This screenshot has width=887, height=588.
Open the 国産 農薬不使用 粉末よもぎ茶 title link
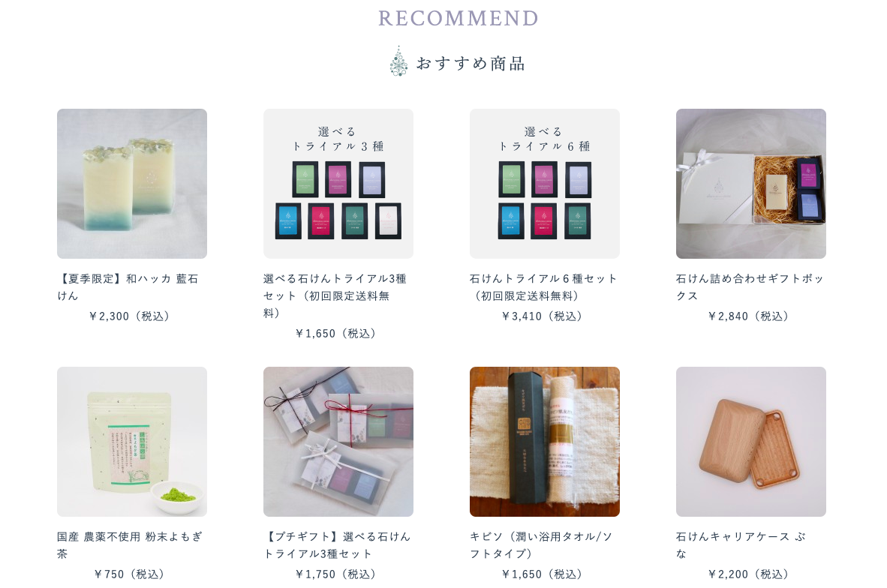tap(130, 545)
